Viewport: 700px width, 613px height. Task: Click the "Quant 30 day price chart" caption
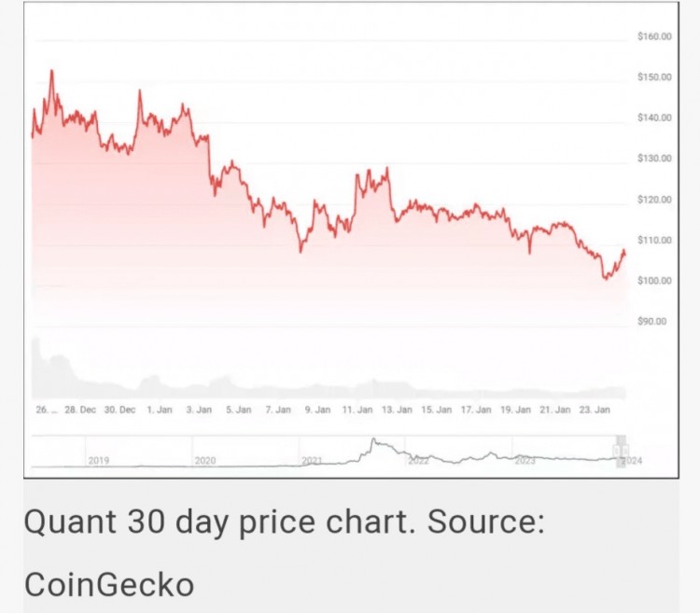[x=218, y=522]
